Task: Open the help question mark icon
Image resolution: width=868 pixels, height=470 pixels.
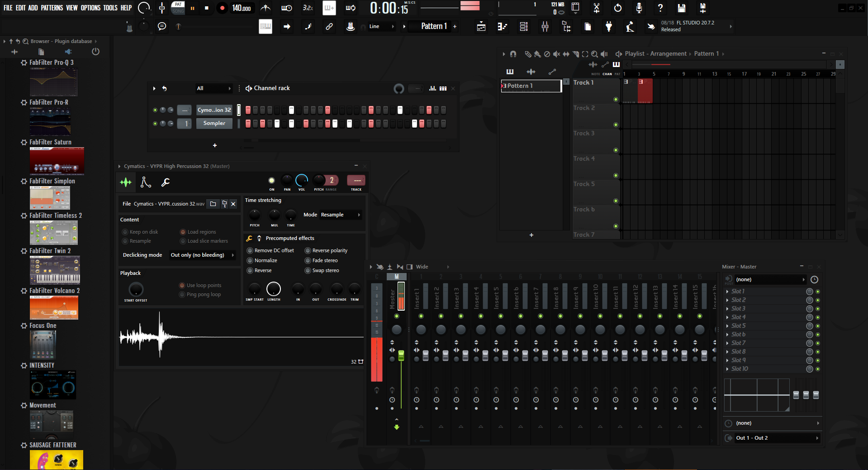Action: pos(660,8)
